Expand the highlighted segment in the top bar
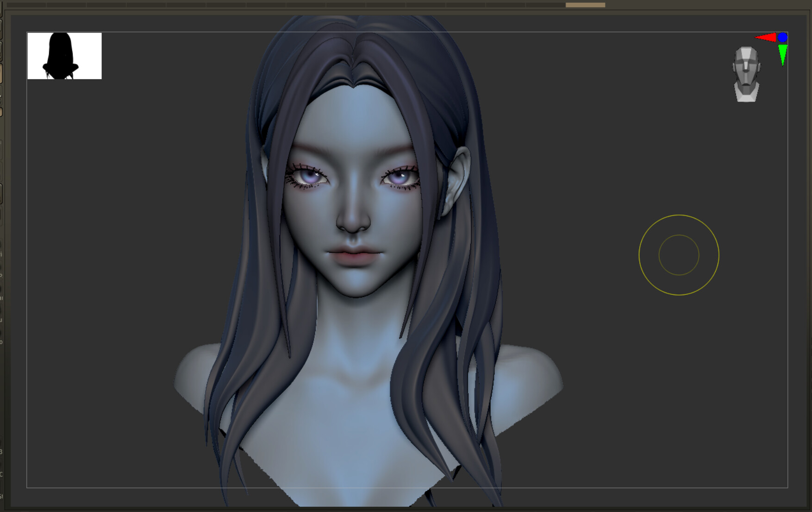Viewport: 812px width, 512px height. [586, 4]
